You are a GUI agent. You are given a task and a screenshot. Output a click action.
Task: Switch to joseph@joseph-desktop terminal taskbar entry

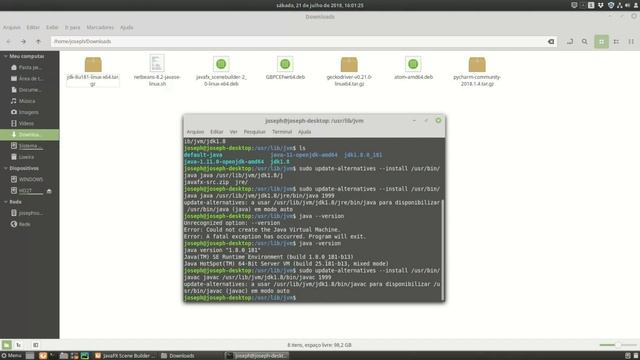[x=257, y=356]
